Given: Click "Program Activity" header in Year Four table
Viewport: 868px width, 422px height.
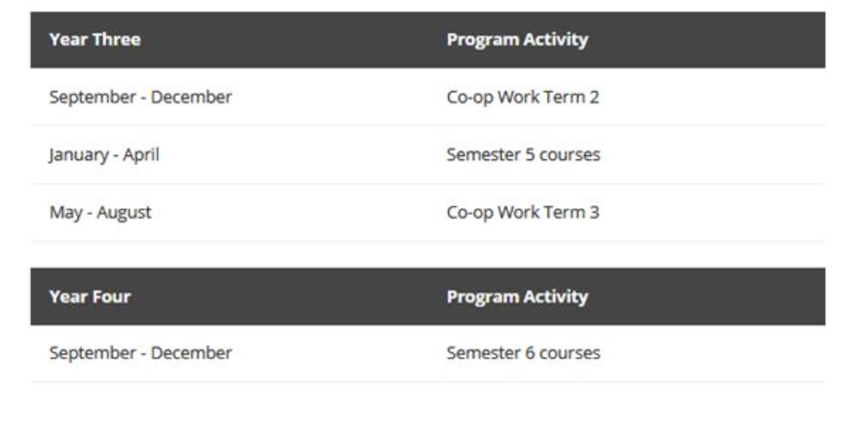Looking at the screenshot, I should pos(517,296).
